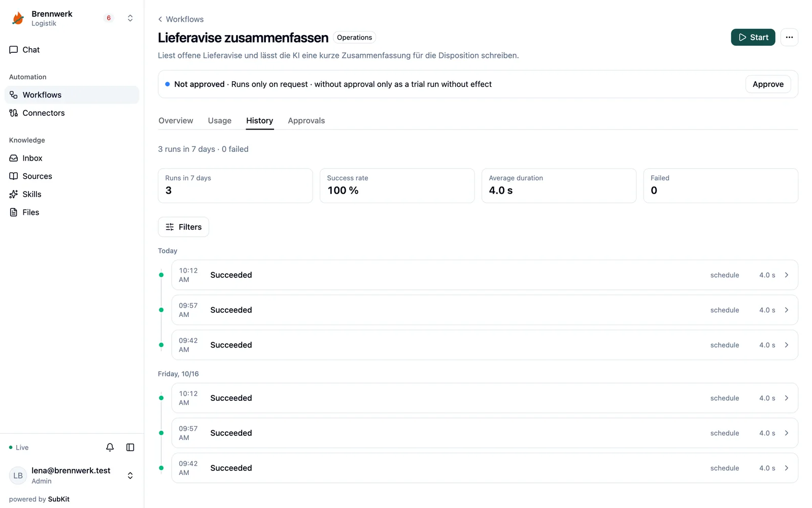The height and width of the screenshot is (508, 812).
Task: Expand today's 09:57 AM run chevron
Action: [x=787, y=310]
